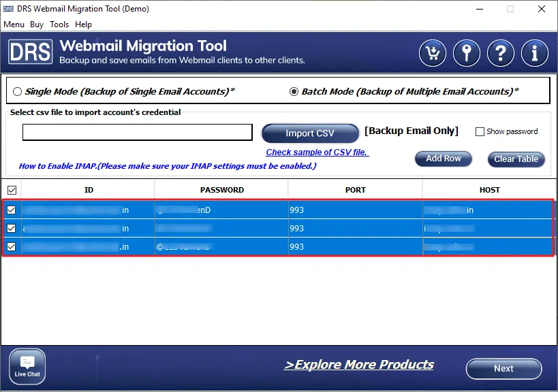The width and height of the screenshot is (558, 392).
Task: Click the HOST column header
Action: coord(489,190)
